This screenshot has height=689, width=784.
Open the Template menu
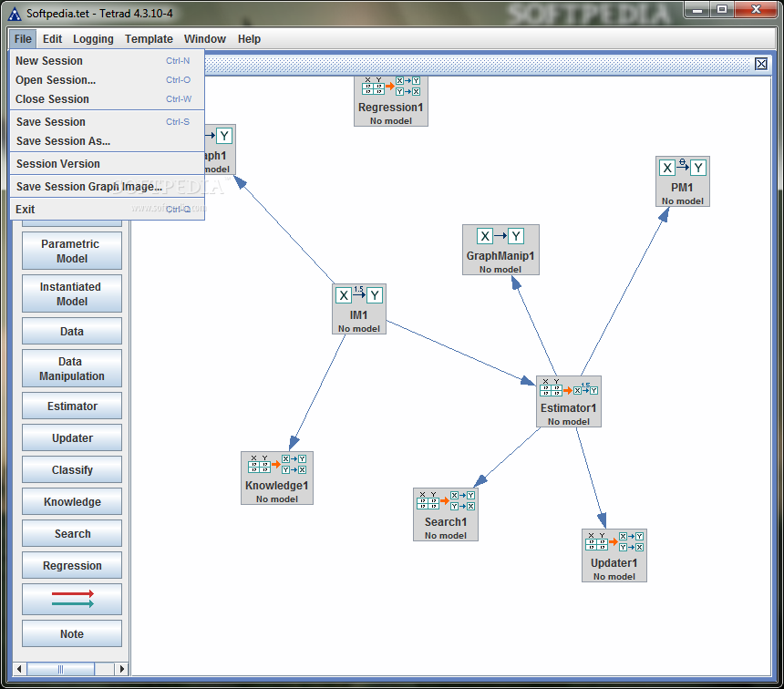(x=149, y=39)
